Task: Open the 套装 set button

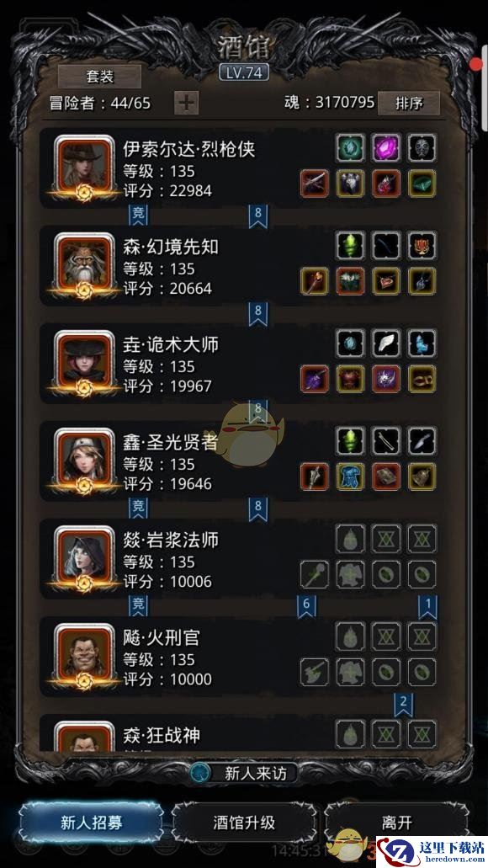Action: pos(99,77)
